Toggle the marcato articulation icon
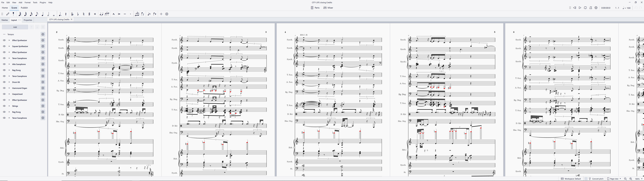This screenshot has height=181, width=644. coord(113,14)
